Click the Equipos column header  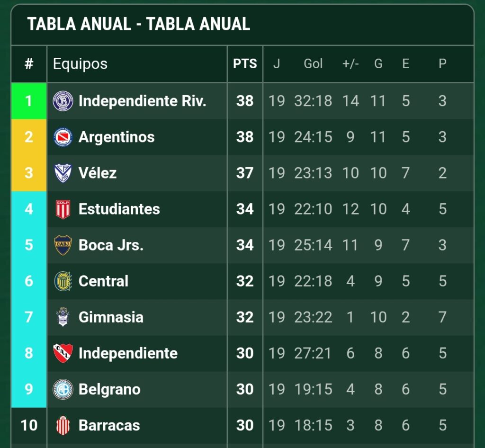click(x=80, y=64)
